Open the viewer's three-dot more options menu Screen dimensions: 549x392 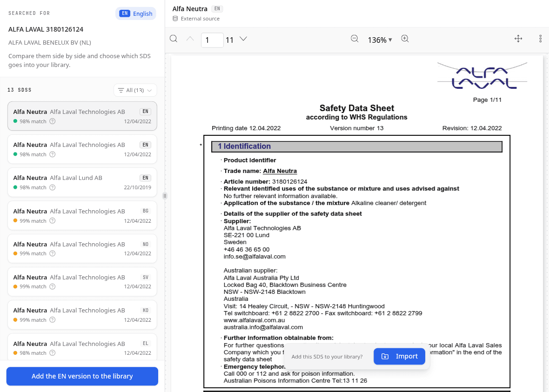coord(541,39)
